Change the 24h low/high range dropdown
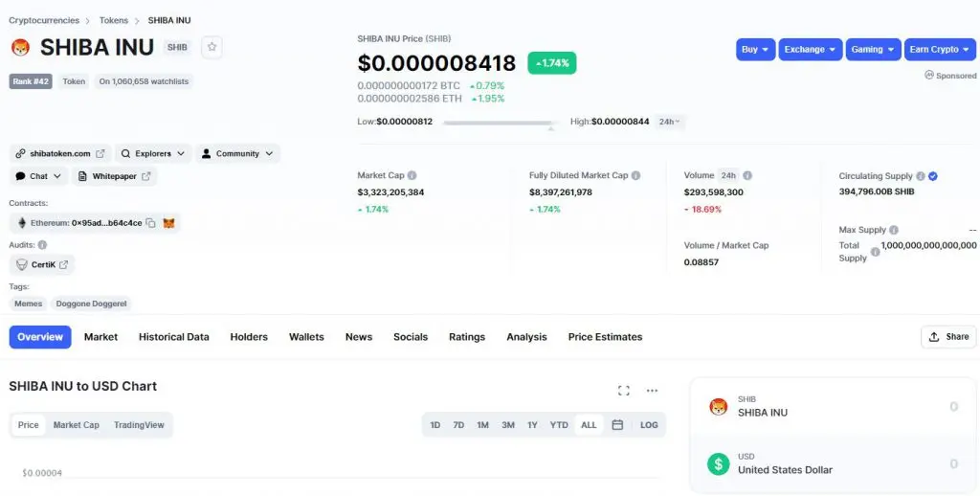980x496 pixels. pos(670,122)
